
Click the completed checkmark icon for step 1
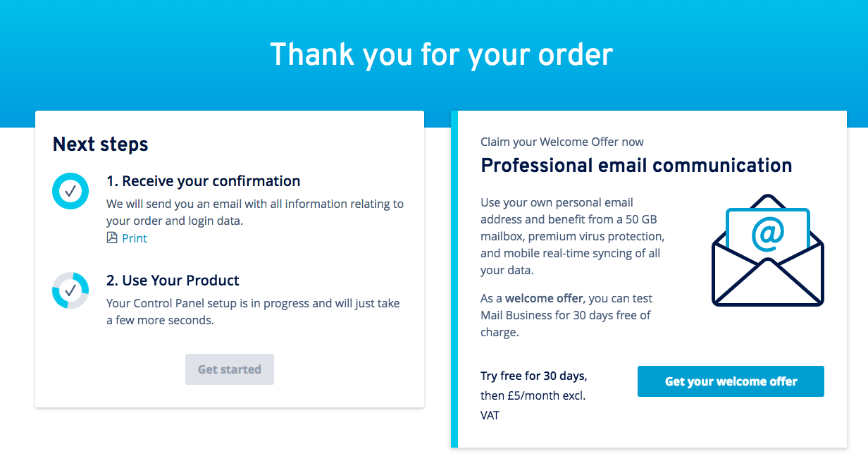pos(70,191)
